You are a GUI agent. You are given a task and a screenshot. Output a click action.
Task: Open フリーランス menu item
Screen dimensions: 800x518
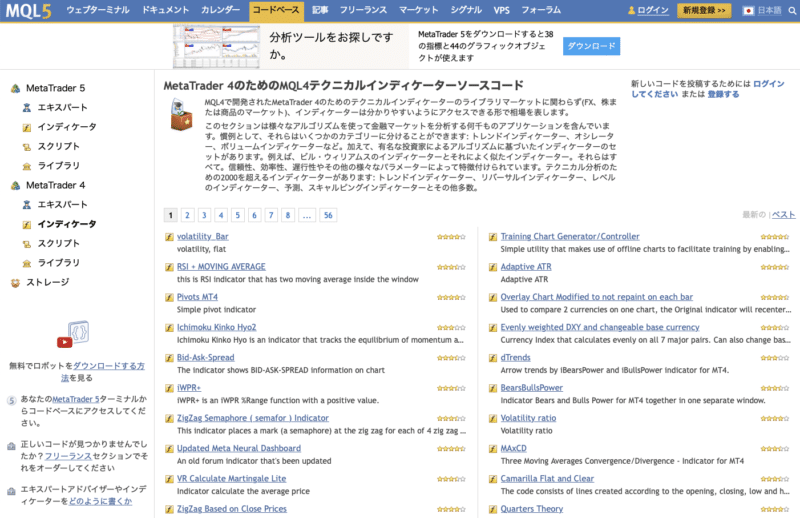(363, 10)
